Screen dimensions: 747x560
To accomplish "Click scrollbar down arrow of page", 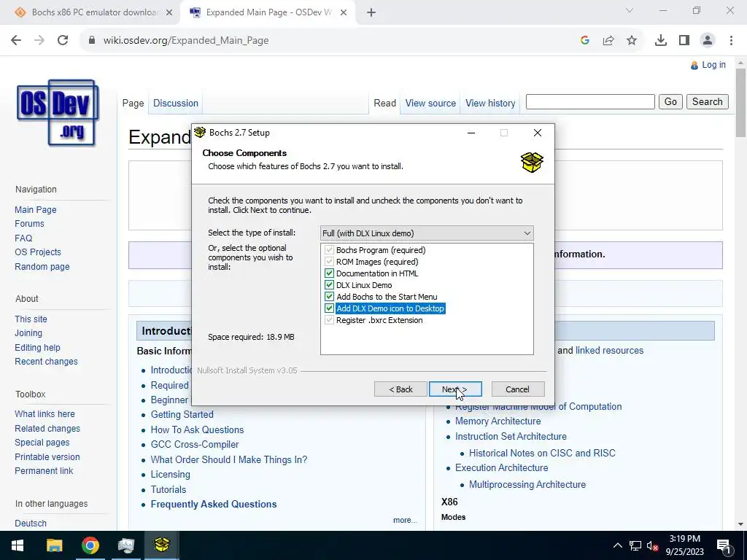I will (740, 524).
